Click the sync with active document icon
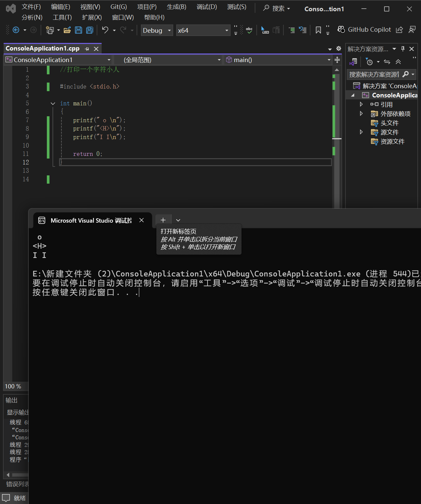The width and height of the screenshot is (421, 504). (387, 62)
